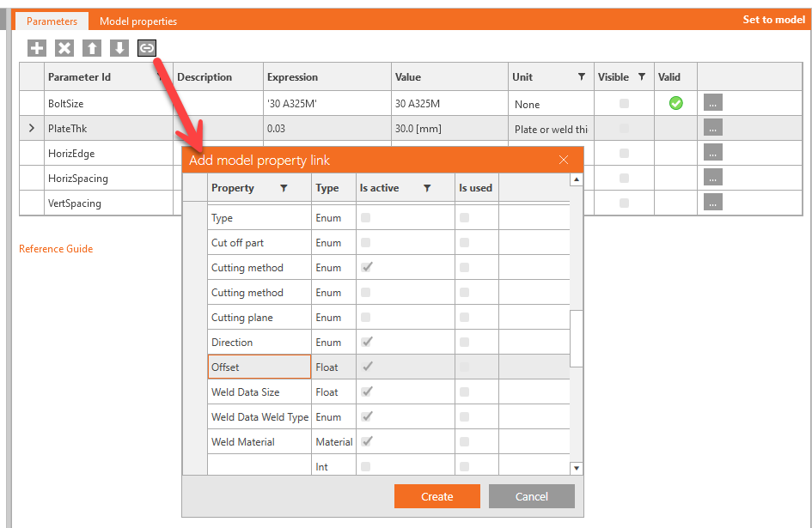This screenshot has width=812, height=528.
Task: Click the dialog scrollbar thumb
Action: [x=576, y=338]
